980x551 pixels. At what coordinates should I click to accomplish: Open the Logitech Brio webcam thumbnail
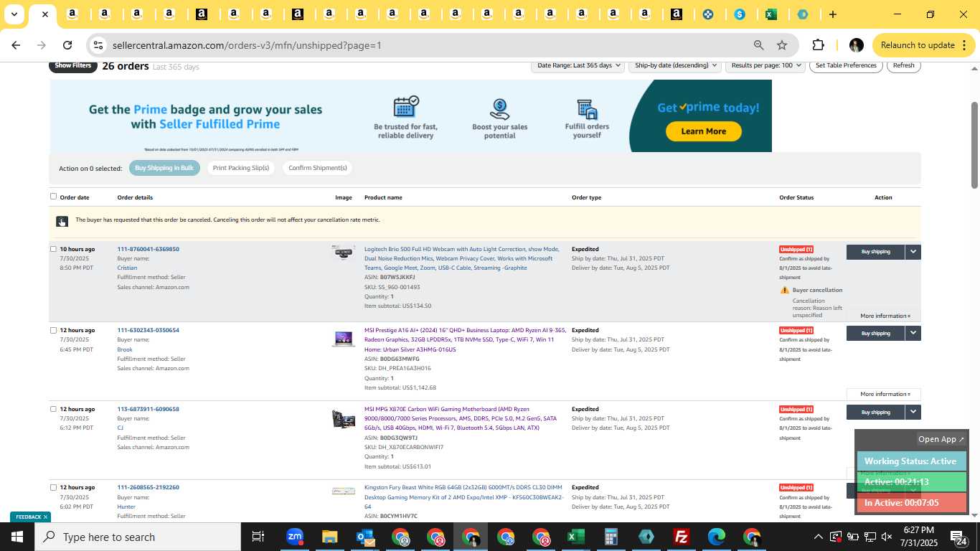pos(343,252)
